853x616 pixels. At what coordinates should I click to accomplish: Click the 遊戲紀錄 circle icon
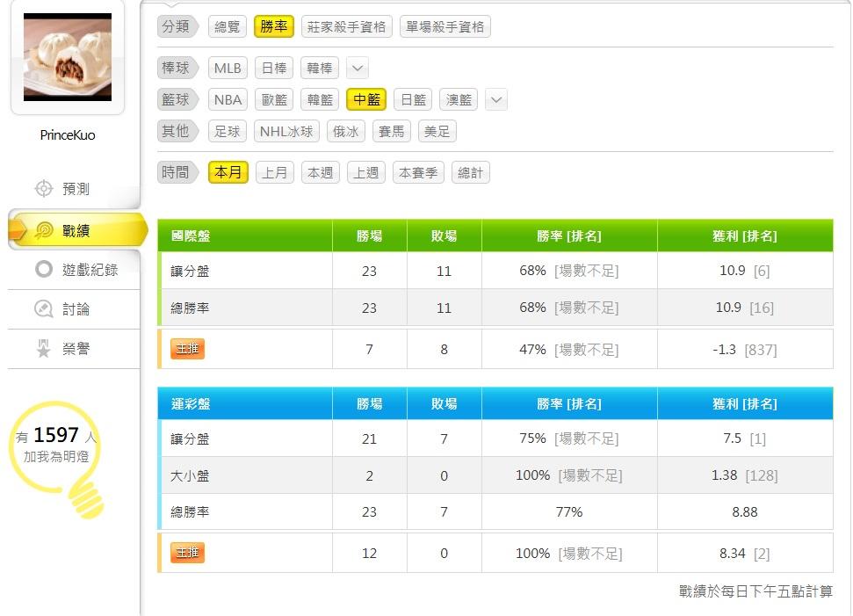44,270
